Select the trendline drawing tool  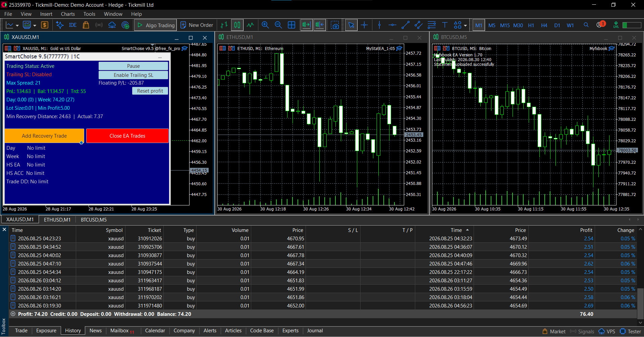(x=406, y=25)
